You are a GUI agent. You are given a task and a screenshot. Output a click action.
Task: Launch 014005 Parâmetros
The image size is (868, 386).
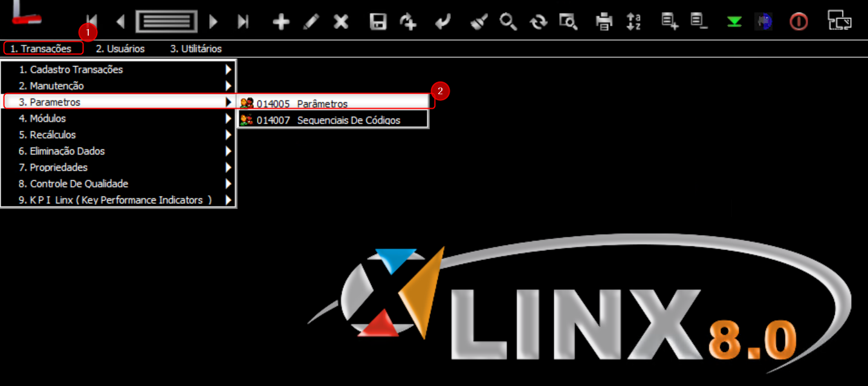click(333, 103)
